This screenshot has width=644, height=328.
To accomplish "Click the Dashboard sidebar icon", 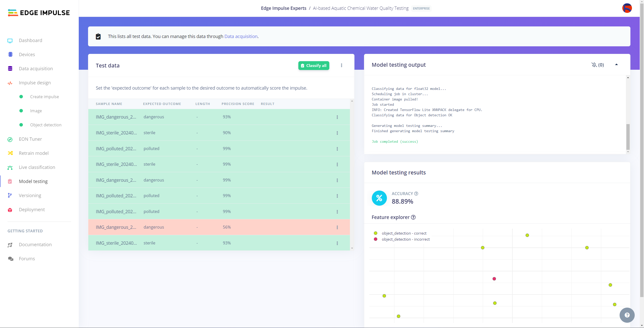I will [x=10, y=40].
